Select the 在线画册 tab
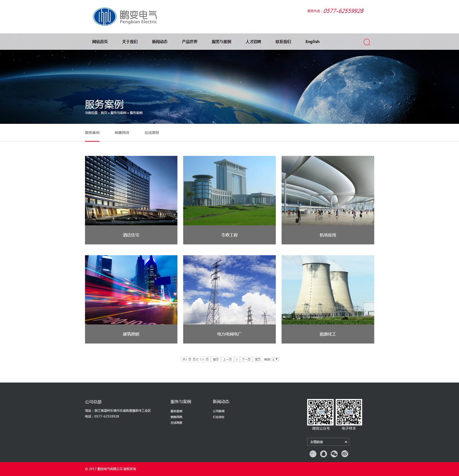 (151, 133)
